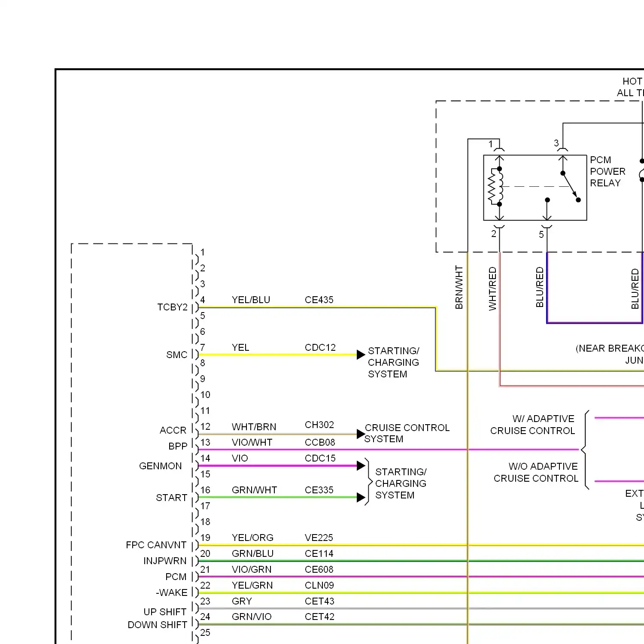Select the GRN/WHT wire color label
The width and height of the screenshot is (644, 644).
point(254,490)
